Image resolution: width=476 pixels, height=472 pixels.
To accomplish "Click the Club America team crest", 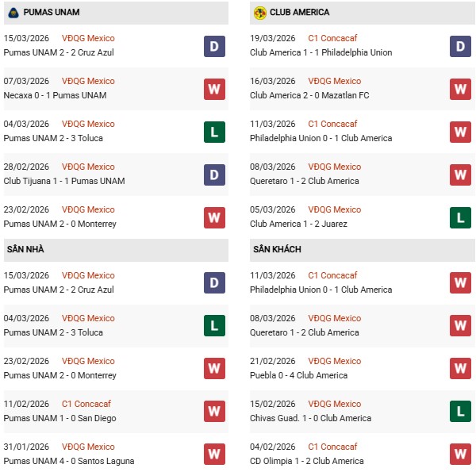I will (259, 13).
